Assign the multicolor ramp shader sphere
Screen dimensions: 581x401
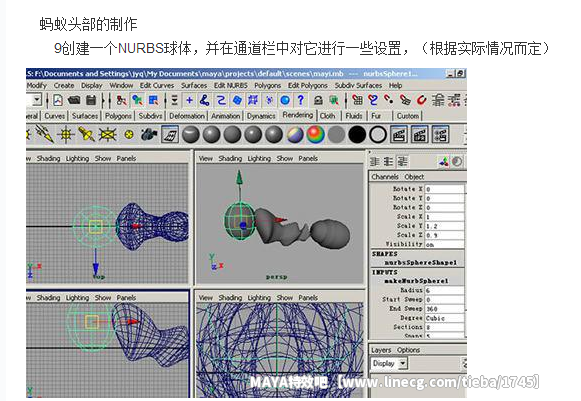pos(315,135)
